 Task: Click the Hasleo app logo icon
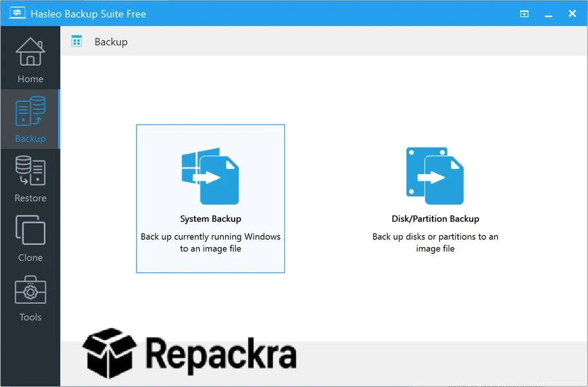(17, 13)
